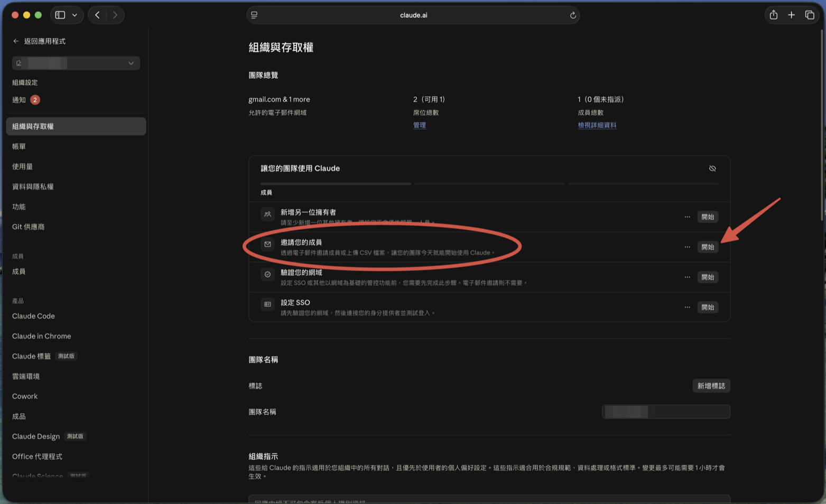Open 帳單 in the sidebar

[19, 146]
